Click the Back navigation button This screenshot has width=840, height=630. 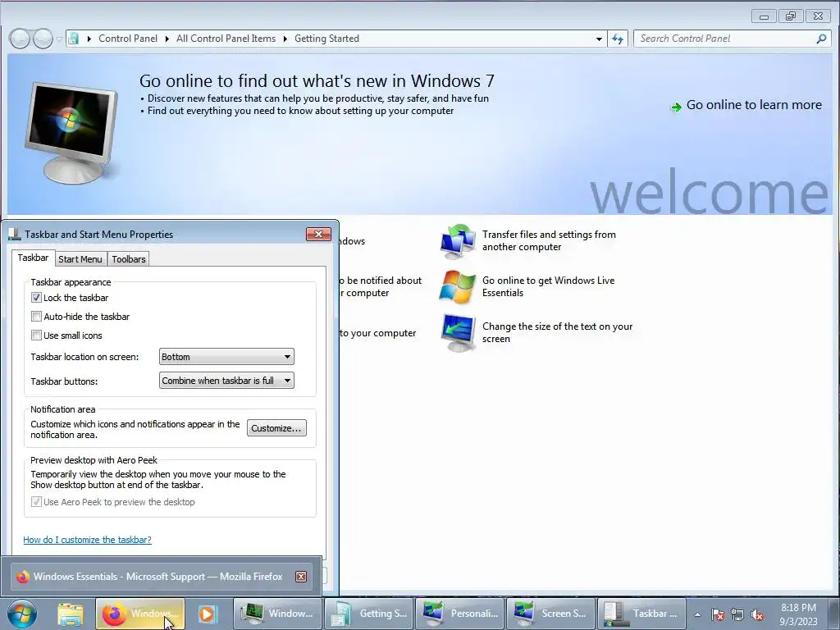coord(20,39)
